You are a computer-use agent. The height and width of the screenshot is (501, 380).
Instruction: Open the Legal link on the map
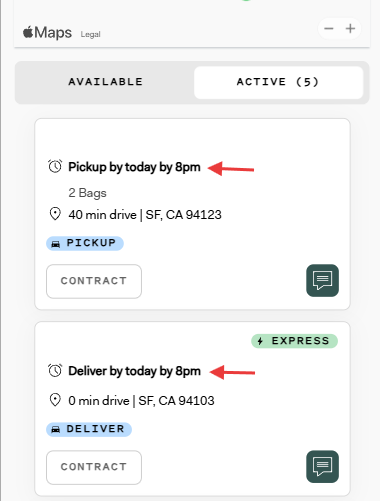point(90,34)
